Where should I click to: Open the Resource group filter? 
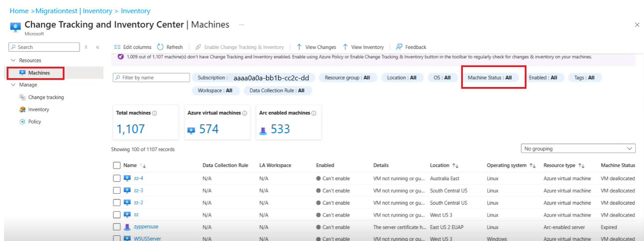tap(347, 78)
